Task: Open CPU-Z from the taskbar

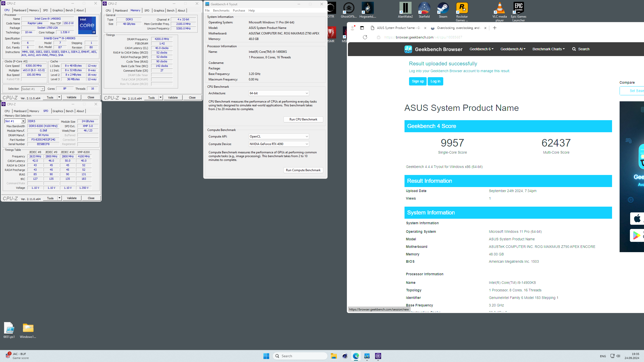Action: coord(378,356)
